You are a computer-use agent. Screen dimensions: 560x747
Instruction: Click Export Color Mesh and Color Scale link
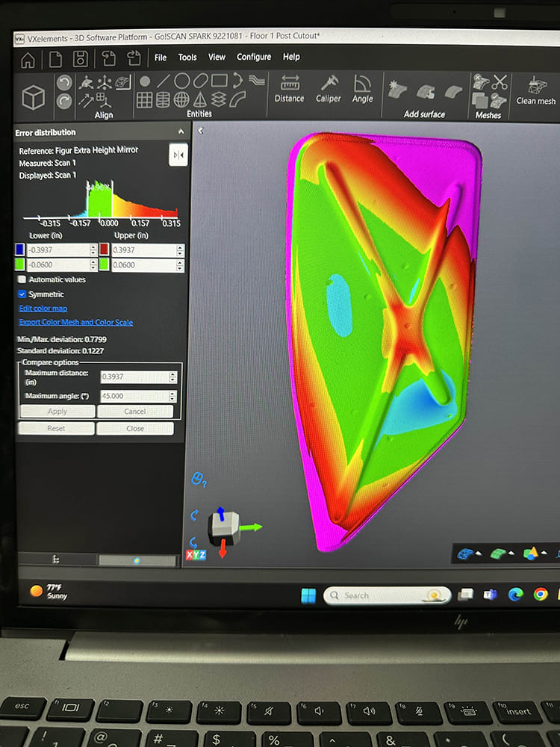(75, 322)
